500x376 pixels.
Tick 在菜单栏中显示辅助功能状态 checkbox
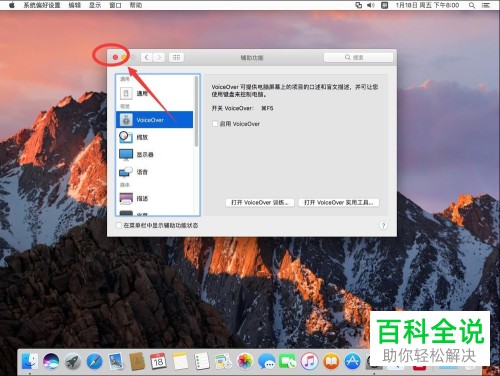coord(119,225)
